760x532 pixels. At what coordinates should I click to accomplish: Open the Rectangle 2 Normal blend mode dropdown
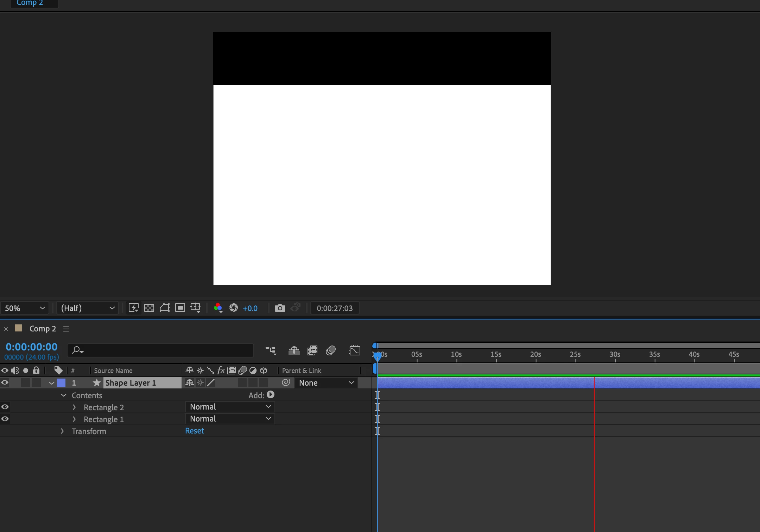coord(230,407)
